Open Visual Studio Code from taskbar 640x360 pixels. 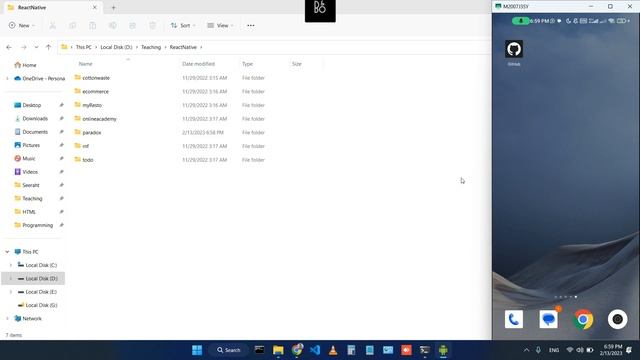pos(315,350)
